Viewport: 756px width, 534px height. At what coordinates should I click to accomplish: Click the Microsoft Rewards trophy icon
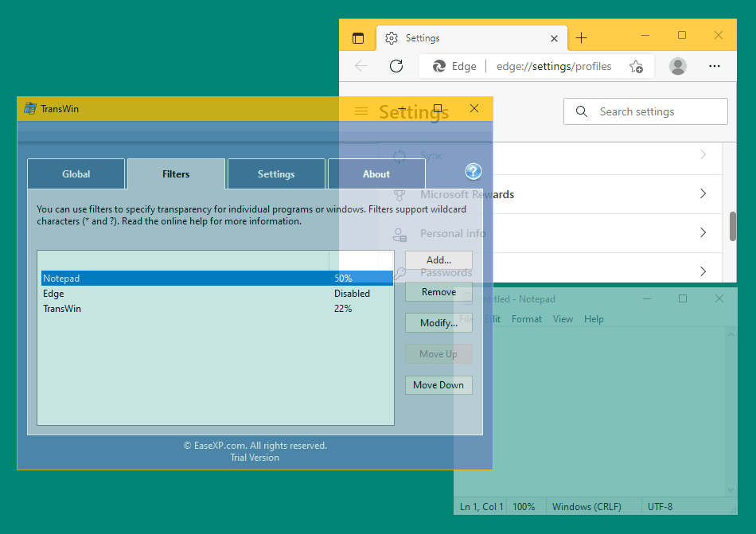coord(399,195)
